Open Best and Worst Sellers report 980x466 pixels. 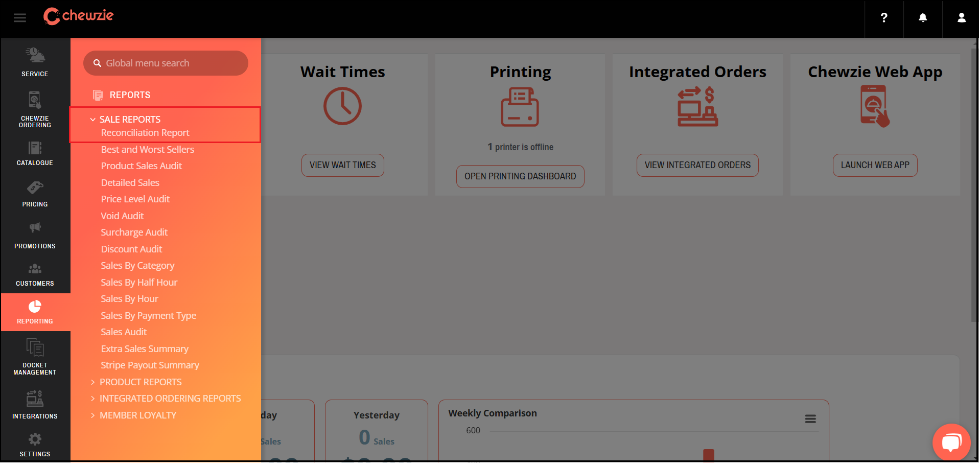point(148,150)
